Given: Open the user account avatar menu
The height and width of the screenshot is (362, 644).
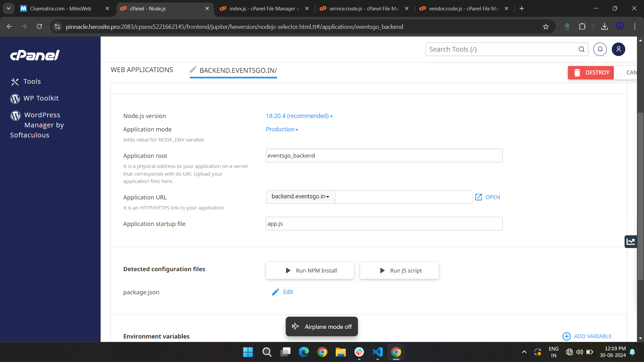Looking at the screenshot, I should pos(618,49).
